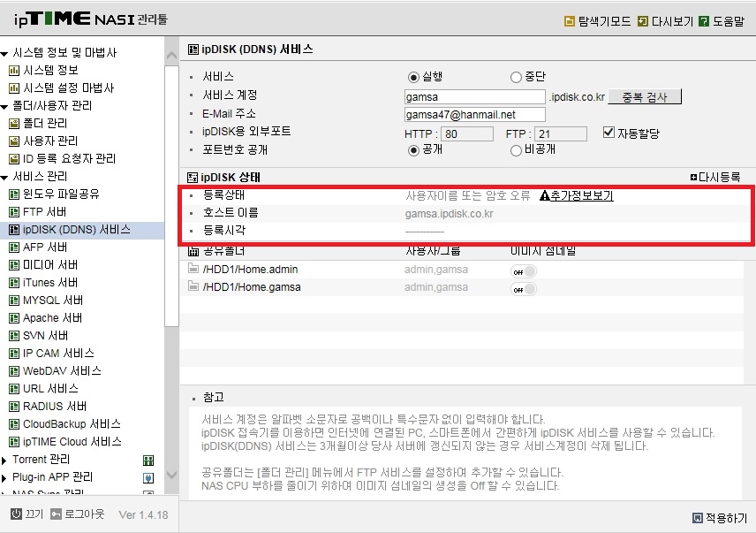Click the 탐색기모드 explorer mode icon
The height and width of the screenshot is (533, 756).
coord(570,21)
